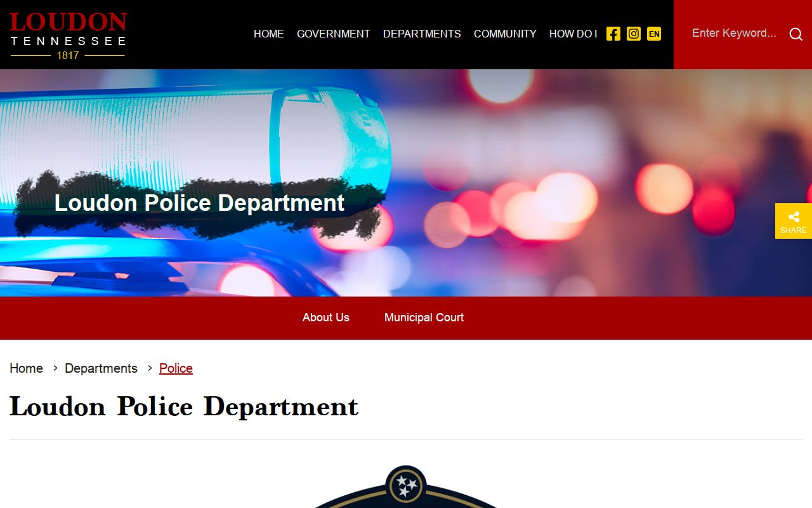Go to the About Us section

(x=326, y=317)
